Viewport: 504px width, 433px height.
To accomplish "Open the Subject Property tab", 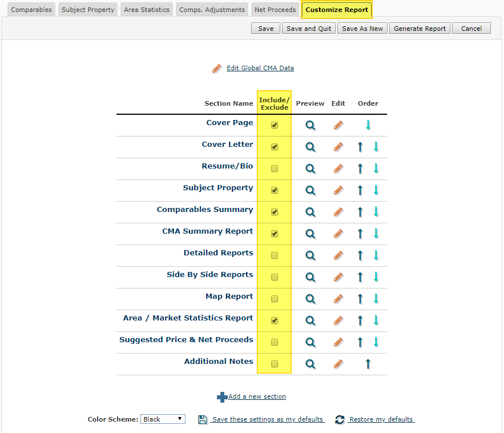I will point(88,10).
